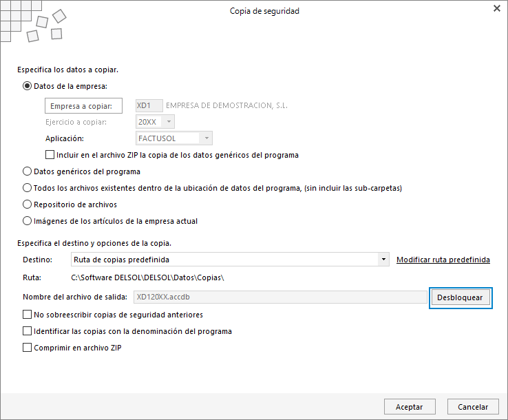Select 'Imágenes de los artículos' radio option

[x=28, y=221]
